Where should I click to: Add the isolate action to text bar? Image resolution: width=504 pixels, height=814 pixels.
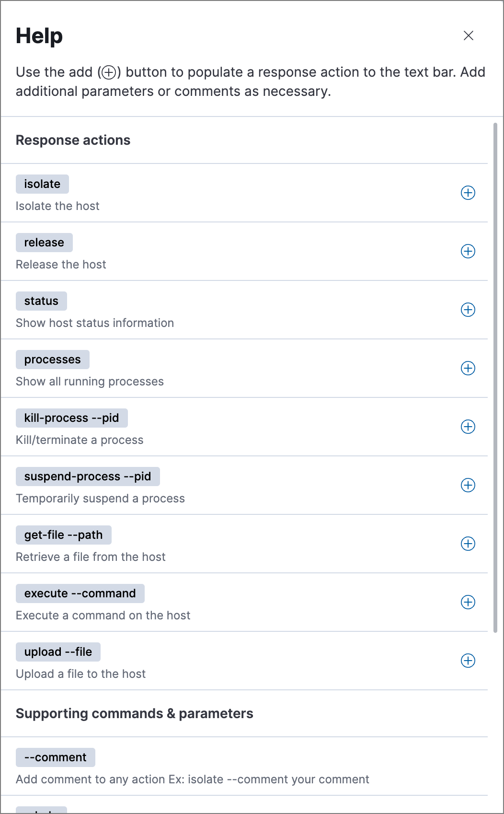[468, 193]
